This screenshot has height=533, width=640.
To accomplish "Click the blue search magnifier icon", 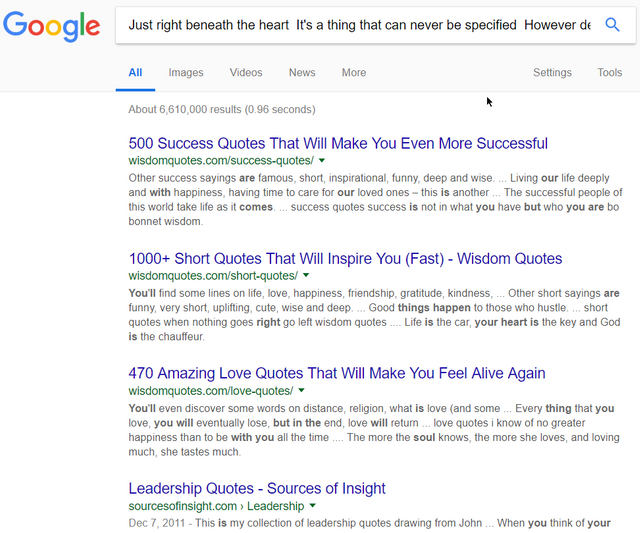I will [612, 25].
